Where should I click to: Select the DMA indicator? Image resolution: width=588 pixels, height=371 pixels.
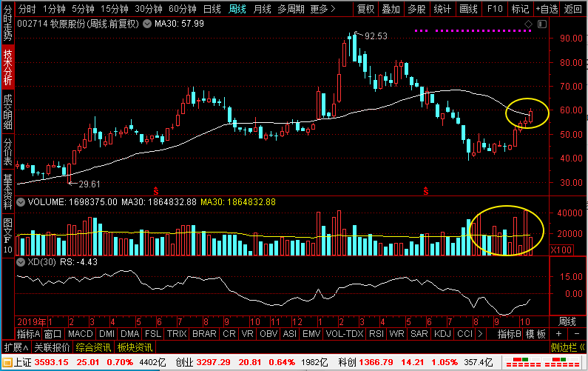point(129,334)
